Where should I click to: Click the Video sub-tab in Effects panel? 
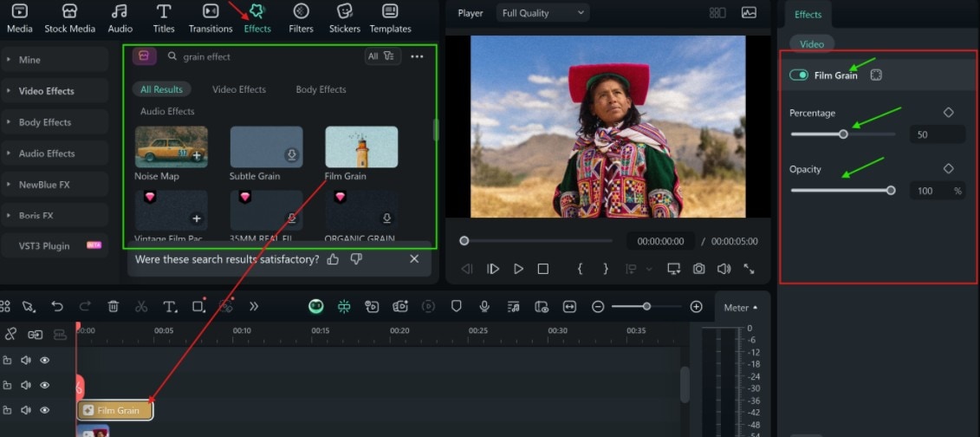tap(812, 43)
